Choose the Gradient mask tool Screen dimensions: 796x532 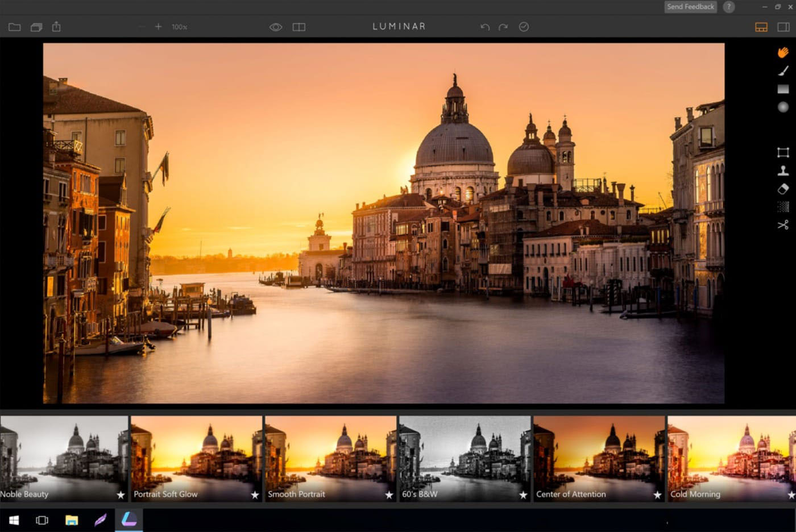coord(783,89)
